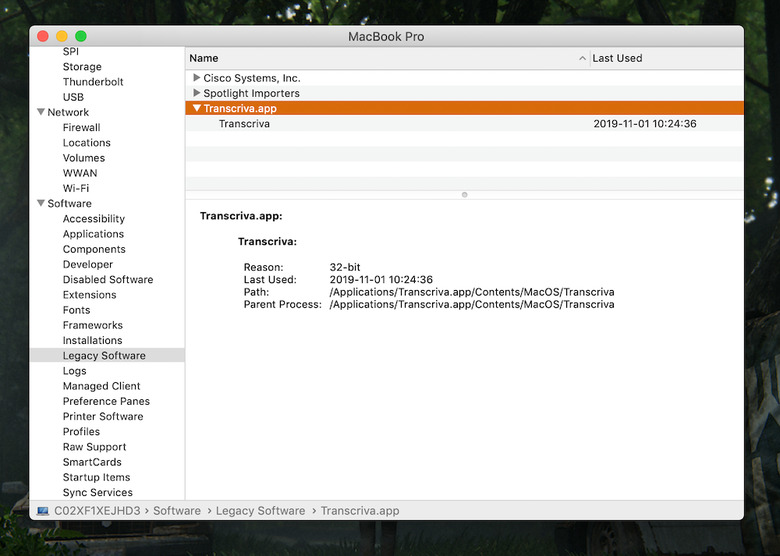Click the green zoom window button

[x=80, y=36]
